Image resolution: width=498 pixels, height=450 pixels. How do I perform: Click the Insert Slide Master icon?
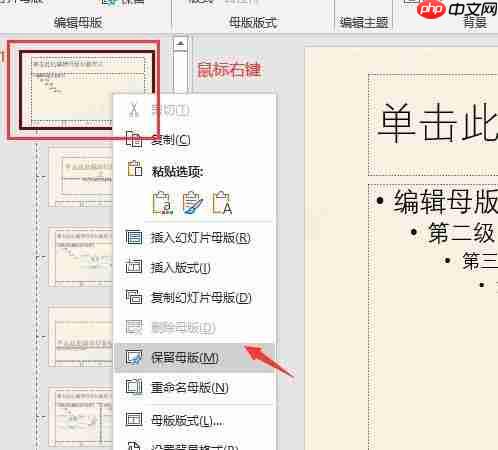(134, 237)
